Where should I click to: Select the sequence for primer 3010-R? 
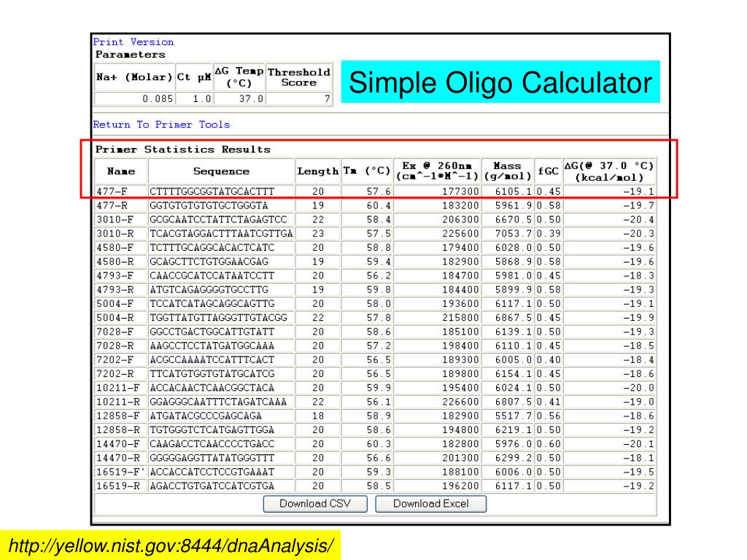[221, 233]
